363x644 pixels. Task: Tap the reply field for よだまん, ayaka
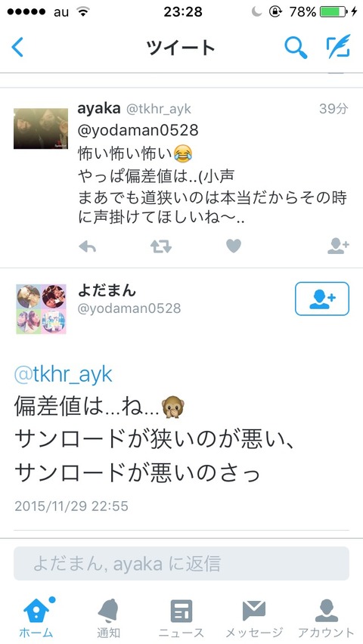click(181, 564)
